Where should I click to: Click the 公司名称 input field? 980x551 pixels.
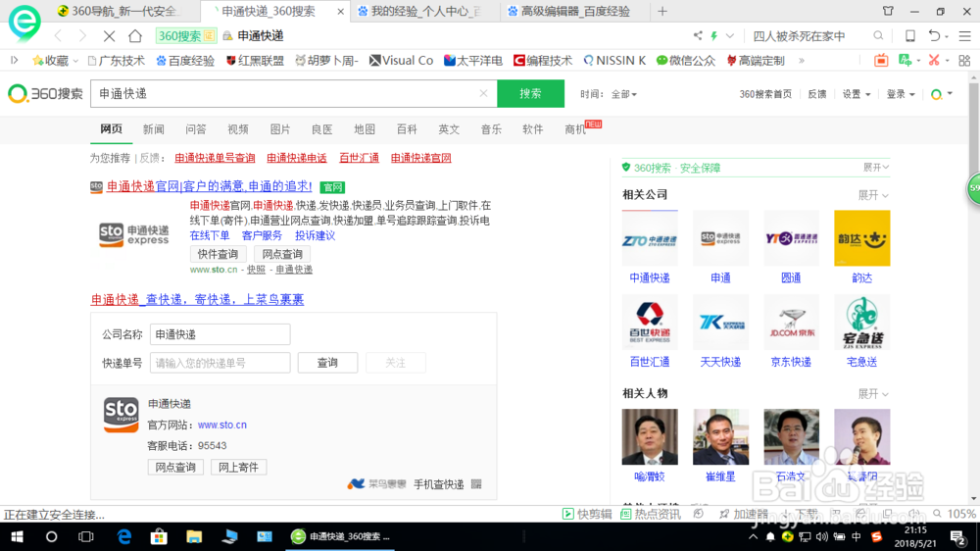[220, 334]
